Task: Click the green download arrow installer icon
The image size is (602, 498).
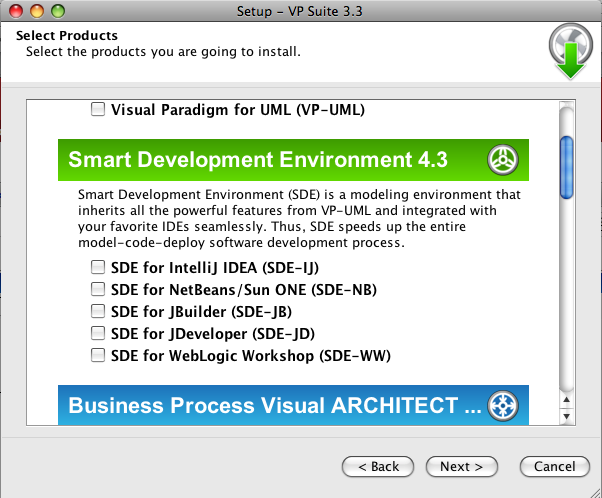Action: pos(571,51)
